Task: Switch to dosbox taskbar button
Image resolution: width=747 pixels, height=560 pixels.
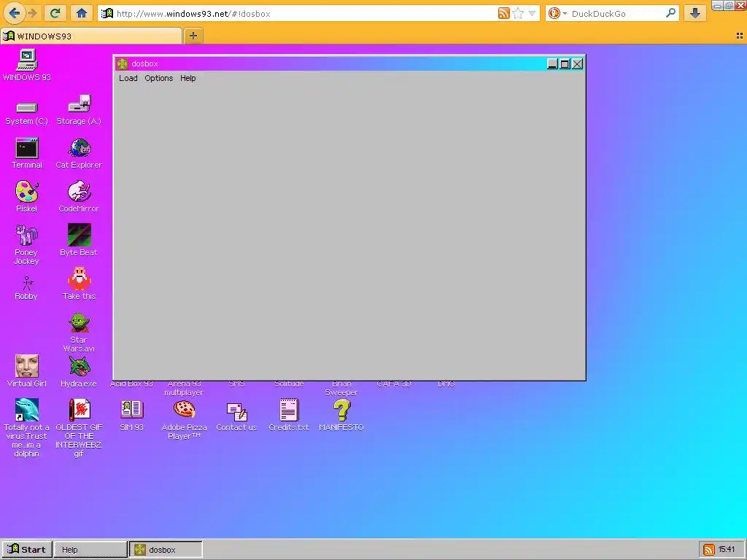Action: tap(166, 550)
